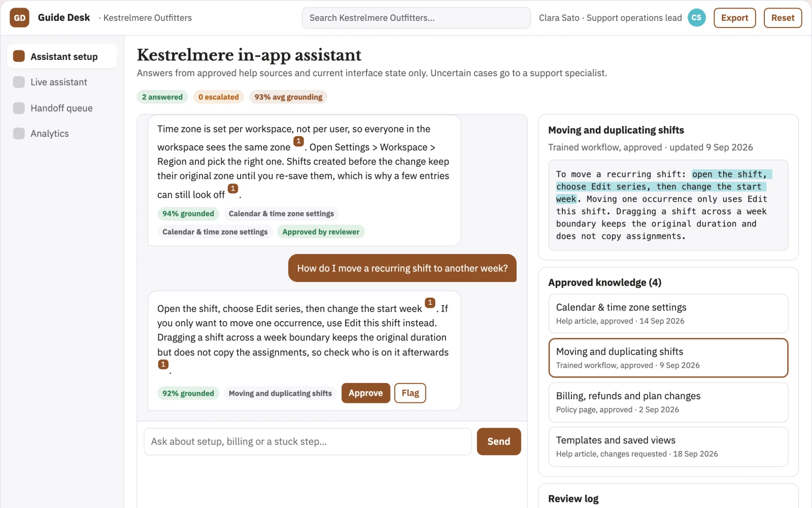
Task: Click the user message about recurring shift
Action: (402, 268)
